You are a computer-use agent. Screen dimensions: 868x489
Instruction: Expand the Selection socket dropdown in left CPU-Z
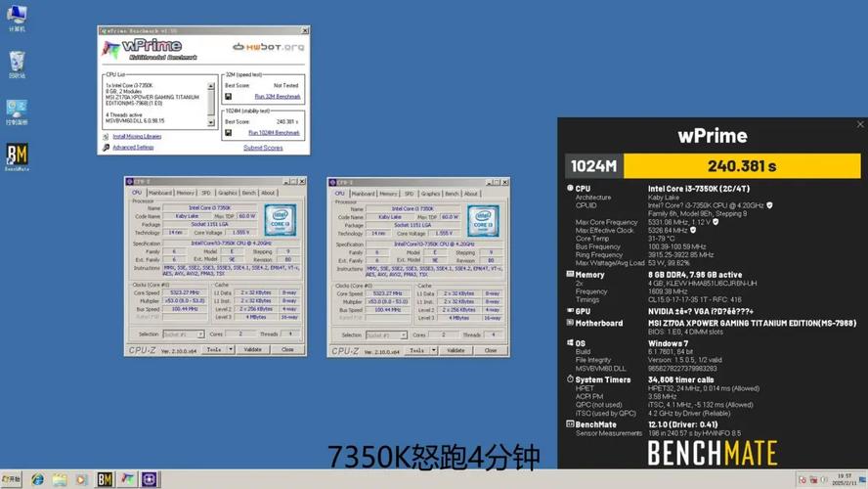coord(200,334)
